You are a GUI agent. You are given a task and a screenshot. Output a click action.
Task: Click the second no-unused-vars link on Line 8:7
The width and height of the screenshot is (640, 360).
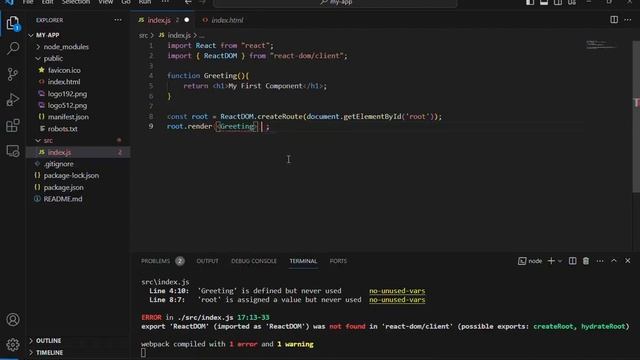tap(397, 300)
